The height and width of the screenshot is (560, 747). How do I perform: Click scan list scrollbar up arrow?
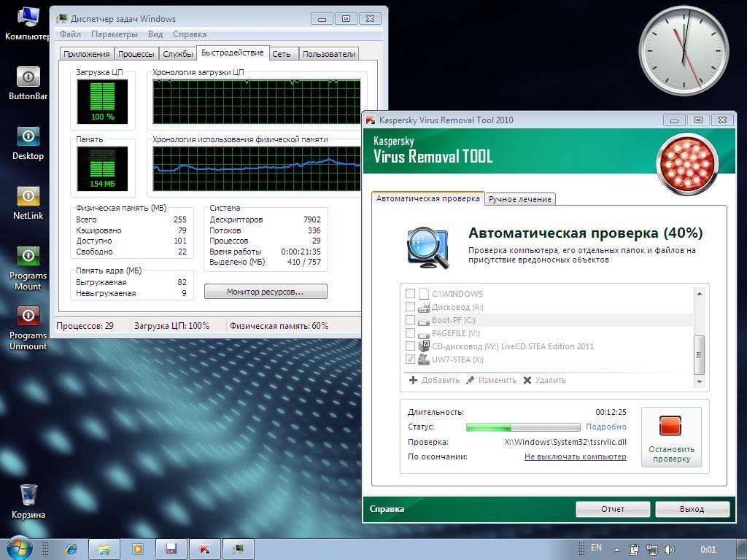coord(700,294)
